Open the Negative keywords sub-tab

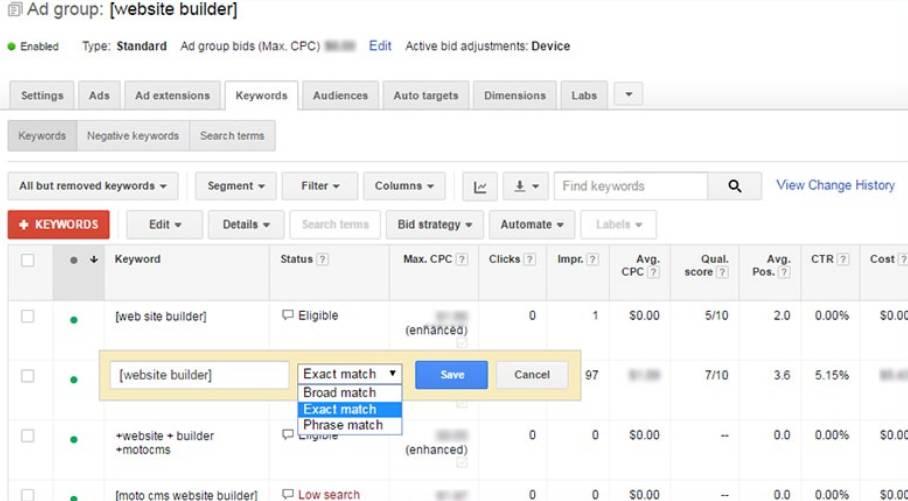coord(132,136)
